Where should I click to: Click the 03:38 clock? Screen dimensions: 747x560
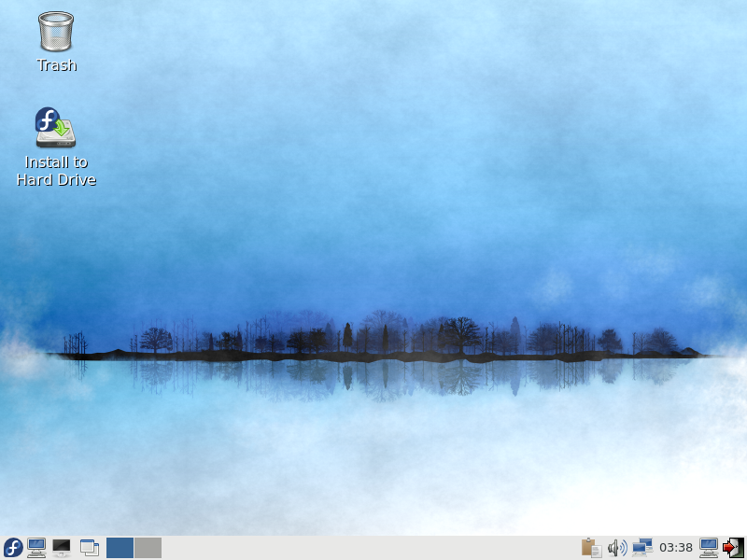(675, 548)
